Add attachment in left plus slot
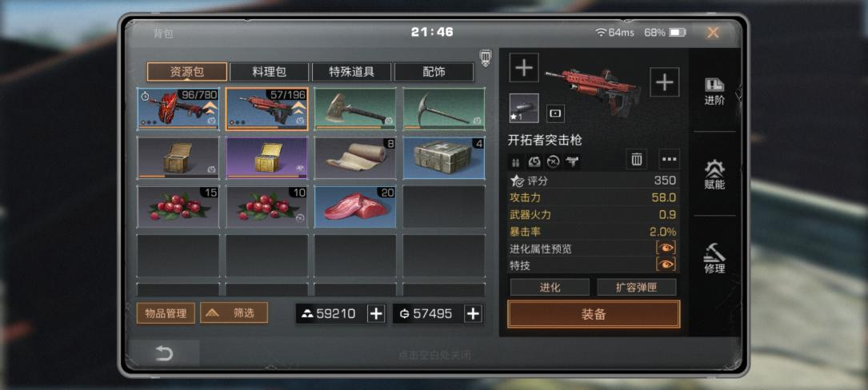Viewport: 868px width, 390px height. coord(524,68)
